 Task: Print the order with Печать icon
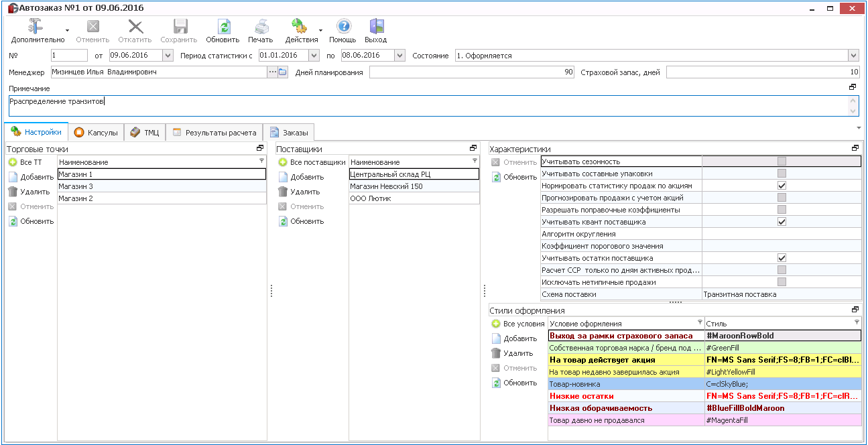[260, 31]
